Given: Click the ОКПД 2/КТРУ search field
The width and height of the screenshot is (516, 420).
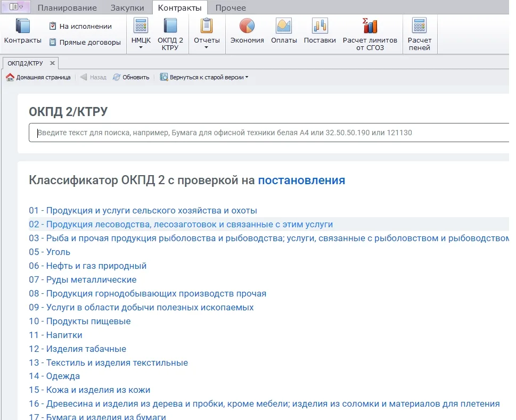Looking at the screenshot, I should (x=269, y=133).
